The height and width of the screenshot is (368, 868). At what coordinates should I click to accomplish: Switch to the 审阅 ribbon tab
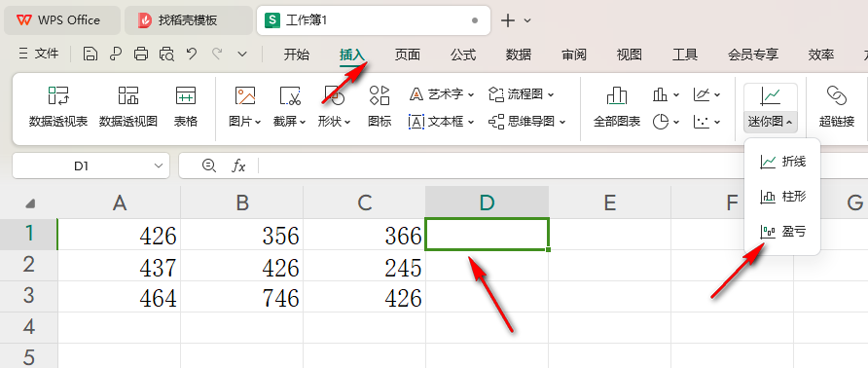[574, 55]
